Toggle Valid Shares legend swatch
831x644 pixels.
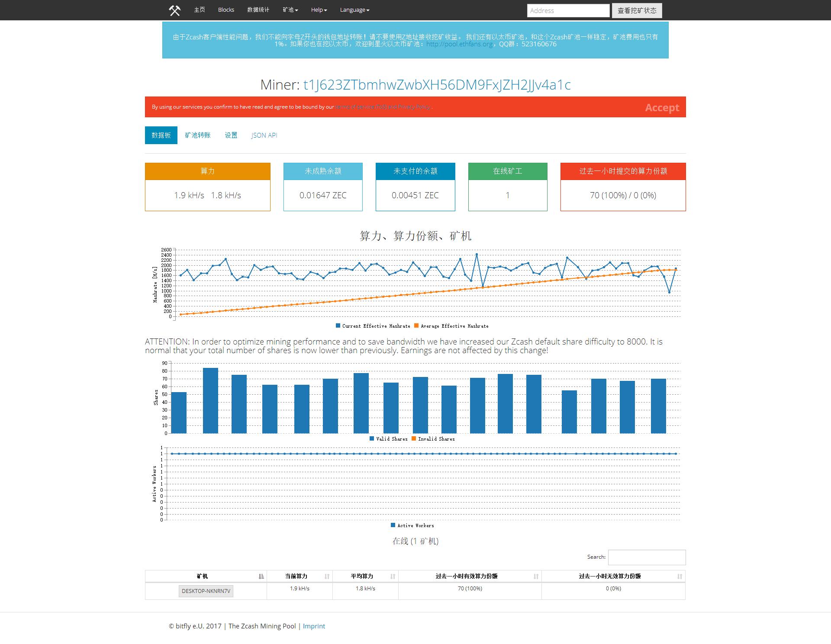pos(372,439)
